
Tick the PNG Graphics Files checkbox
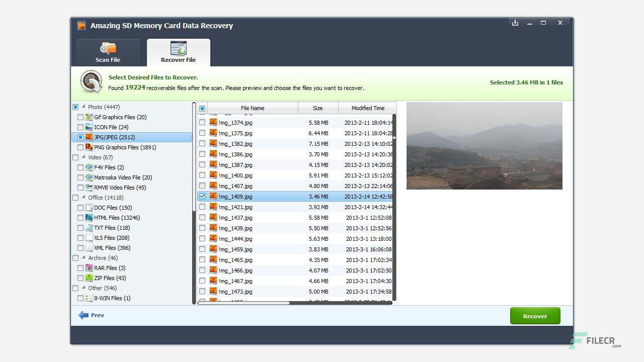pyautogui.click(x=80, y=147)
